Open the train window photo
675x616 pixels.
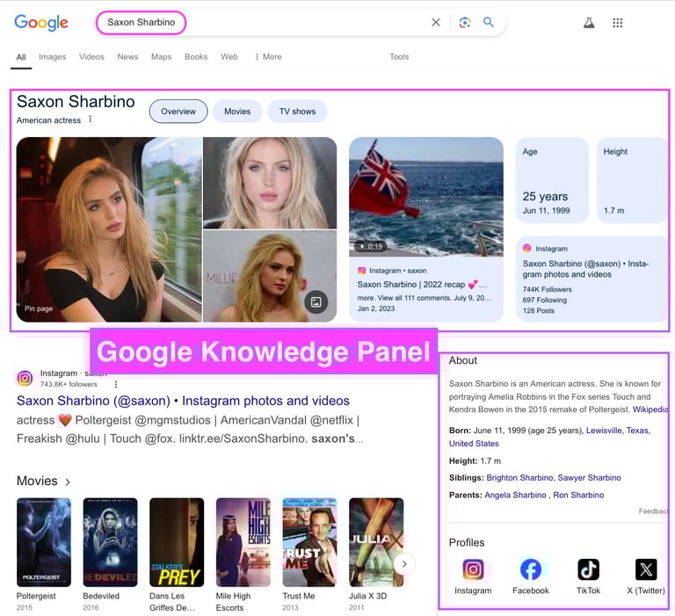(109, 229)
